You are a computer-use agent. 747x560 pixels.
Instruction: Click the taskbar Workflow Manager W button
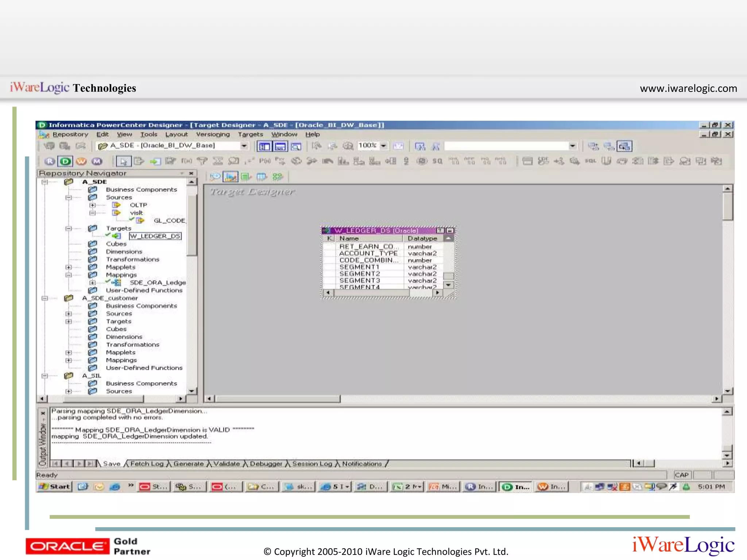pyautogui.click(x=551, y=487)
